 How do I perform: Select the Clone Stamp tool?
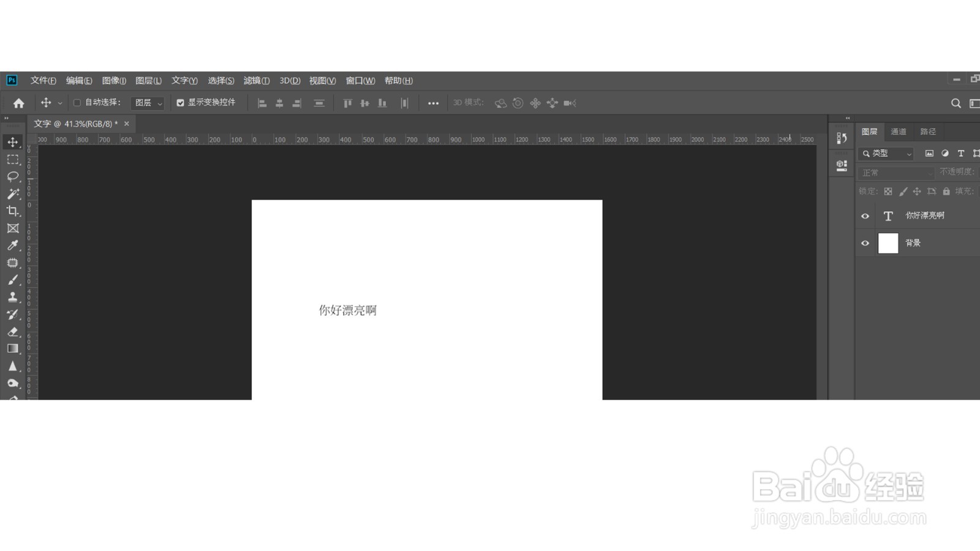coord(12,297)
